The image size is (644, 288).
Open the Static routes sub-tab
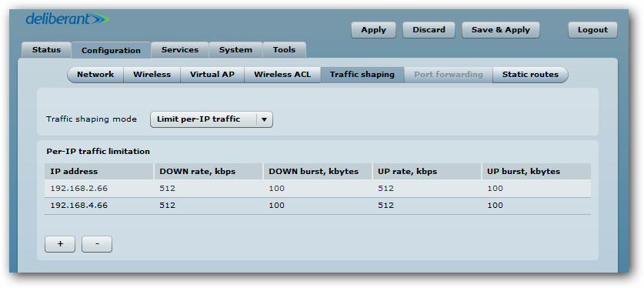coord(530,75)
